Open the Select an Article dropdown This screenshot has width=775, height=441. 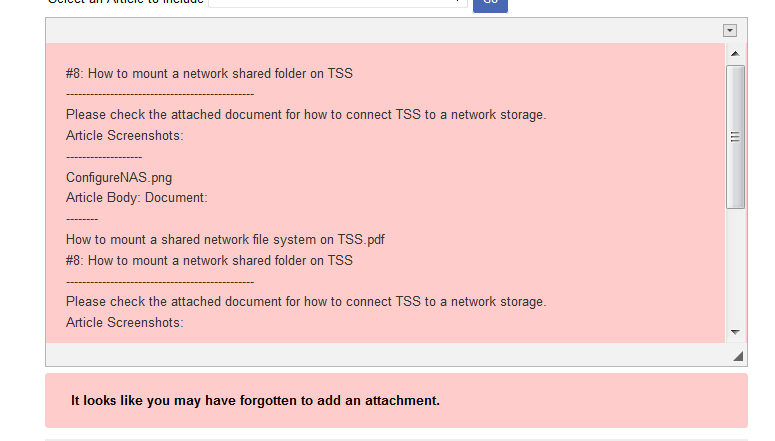coord(338,2)
